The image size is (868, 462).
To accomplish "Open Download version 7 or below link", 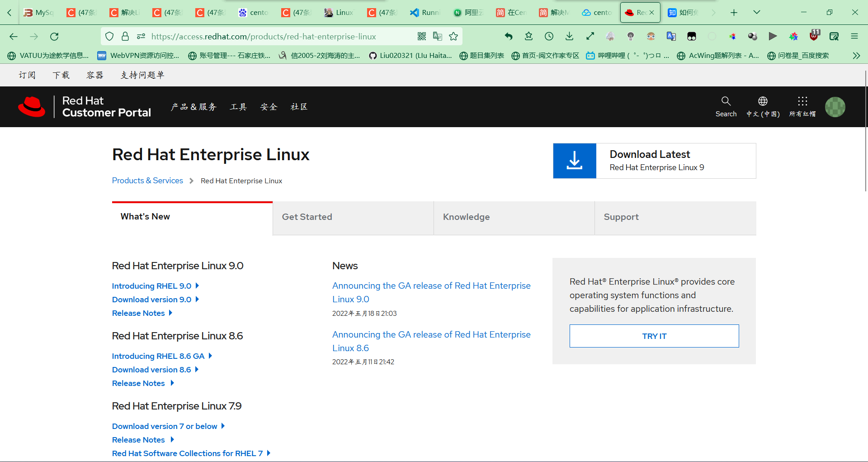I will 168,426.
